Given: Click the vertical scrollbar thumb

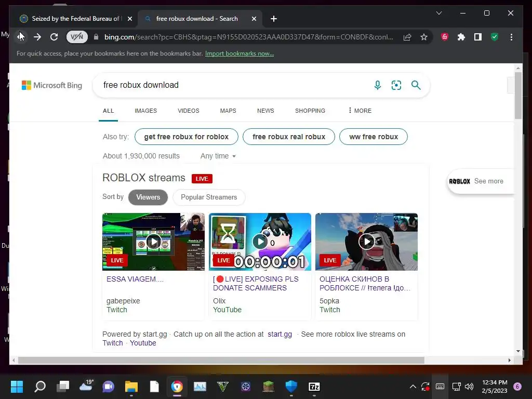Looking at the screenshot, I should click(518, 96).
